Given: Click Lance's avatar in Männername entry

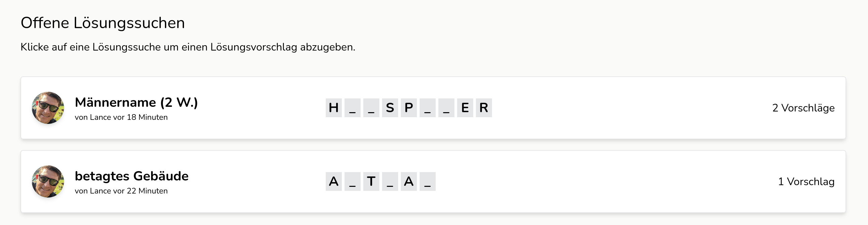Looking at the screenshot, I should click(48, 108).
